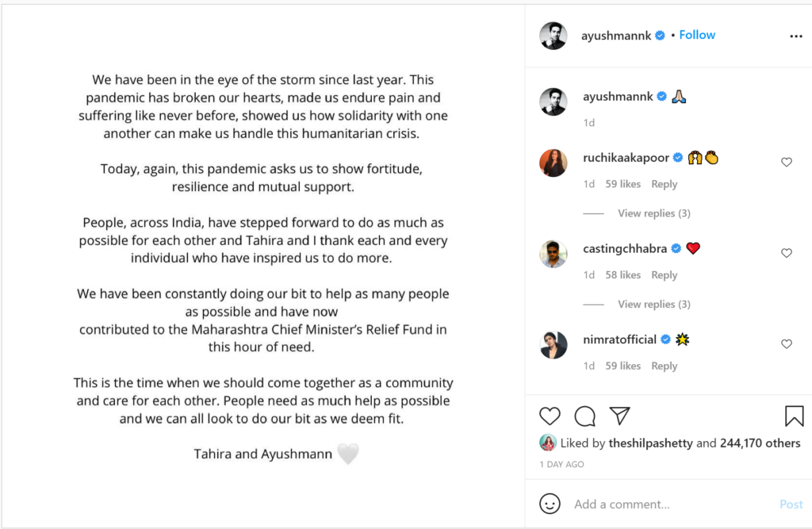Share the post via paper plane icon
Image resolution: width=812 pixels, height=529 pixels.
pos(619,416)
